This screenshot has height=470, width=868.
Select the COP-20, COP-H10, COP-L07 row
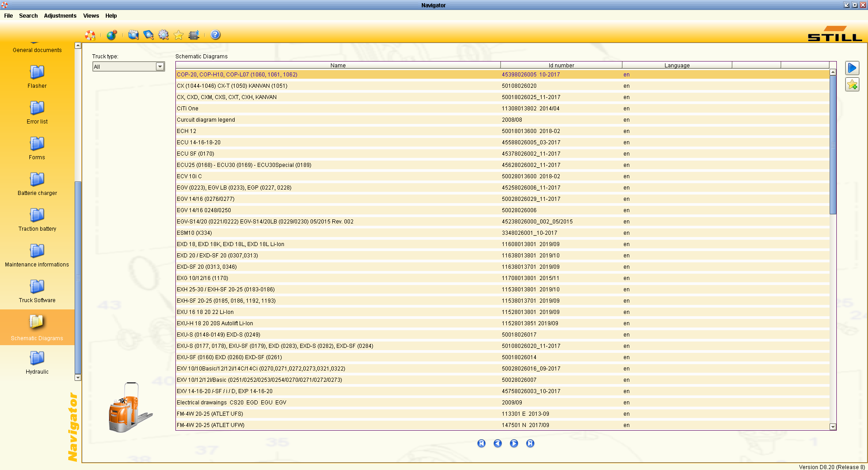503,75
